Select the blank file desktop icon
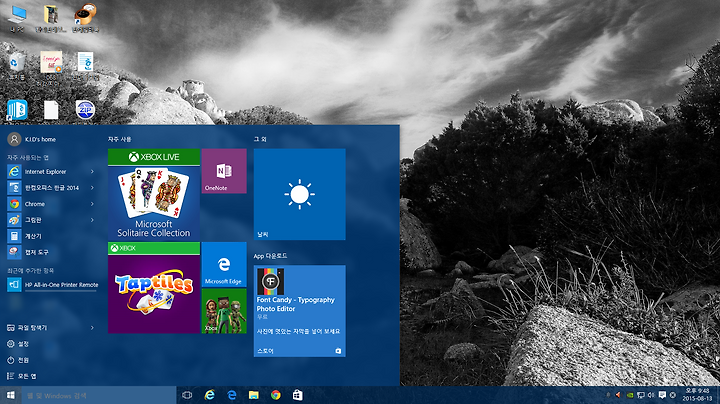Viewport: 720px width, 404px height. pos(51,111)
